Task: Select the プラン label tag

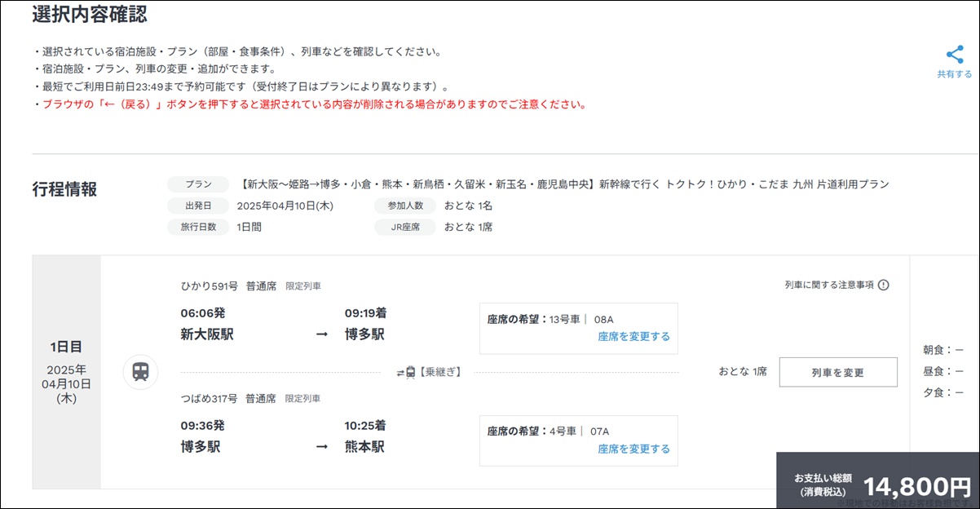Action: pos(198,184)
